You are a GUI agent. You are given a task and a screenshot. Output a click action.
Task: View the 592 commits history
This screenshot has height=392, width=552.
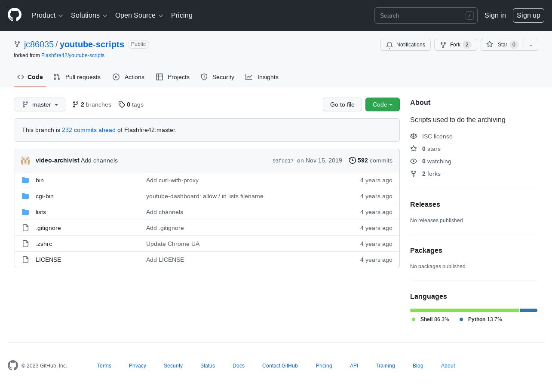[371, 160]
